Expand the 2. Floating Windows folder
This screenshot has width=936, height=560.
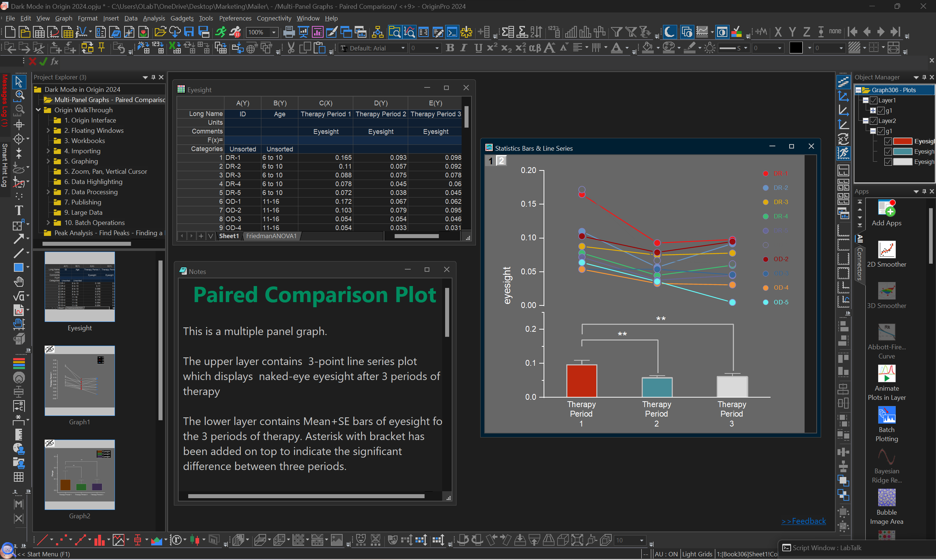48,131
